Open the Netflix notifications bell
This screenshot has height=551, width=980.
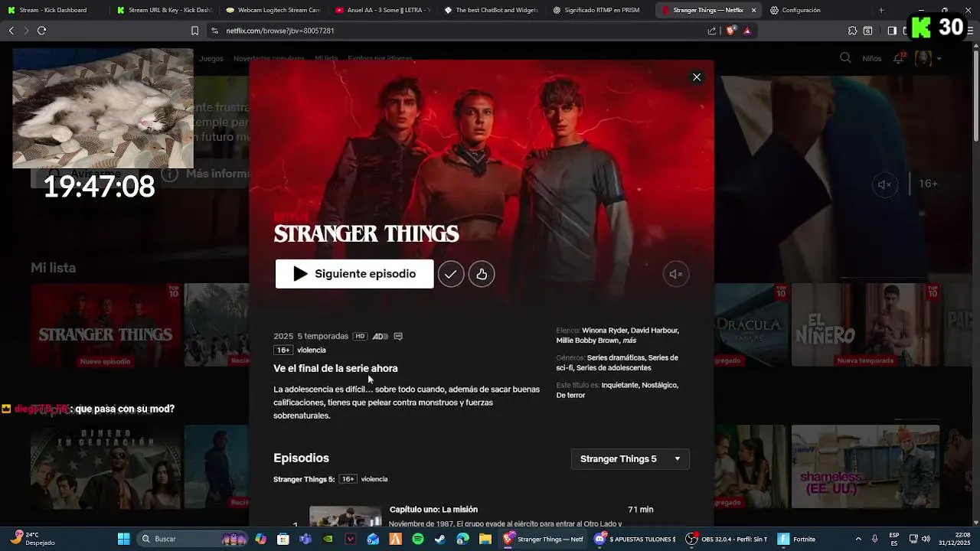[x=899, y=59]
